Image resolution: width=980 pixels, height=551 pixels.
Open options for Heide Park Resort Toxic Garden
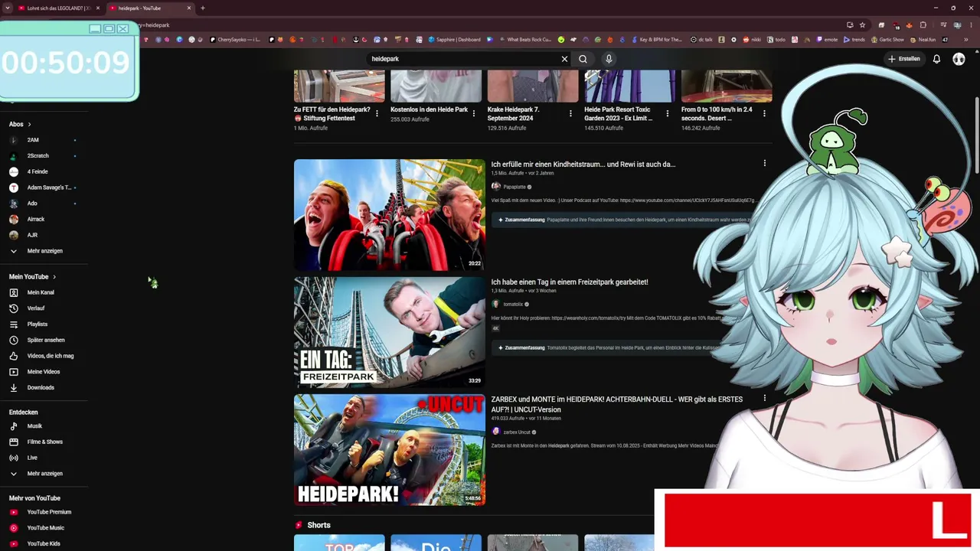pyautogui.click(x=667, y=114)
